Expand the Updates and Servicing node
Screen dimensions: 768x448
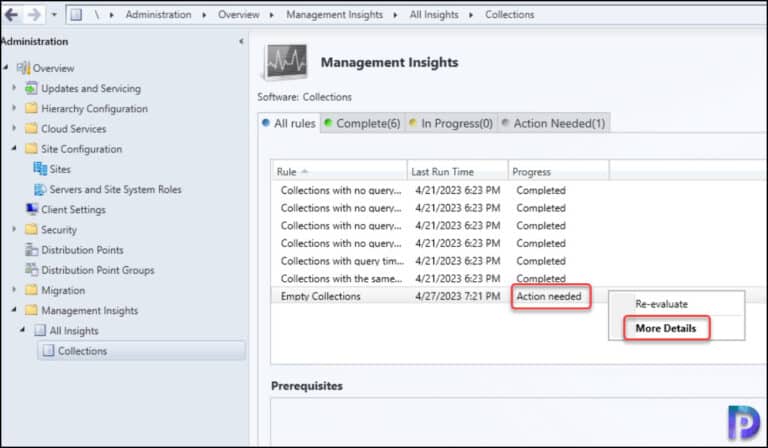(x=14, y=88)
